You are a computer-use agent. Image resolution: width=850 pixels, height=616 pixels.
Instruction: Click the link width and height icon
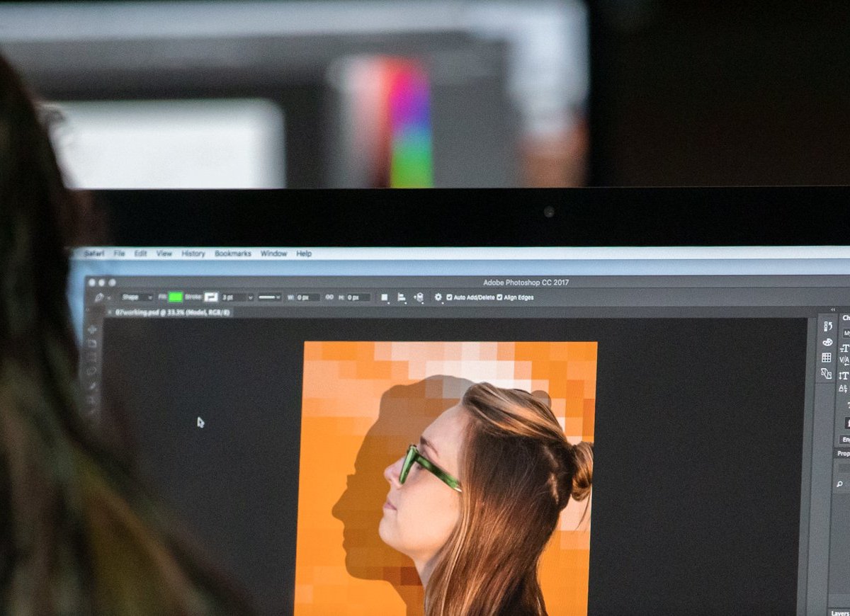tap(329, 297)
